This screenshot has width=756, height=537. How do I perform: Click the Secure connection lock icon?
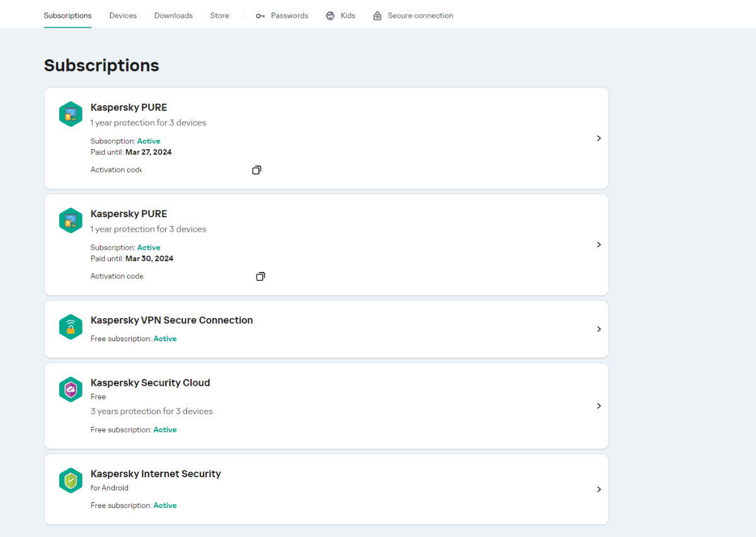pyautogui.click(x=377, y=16)
